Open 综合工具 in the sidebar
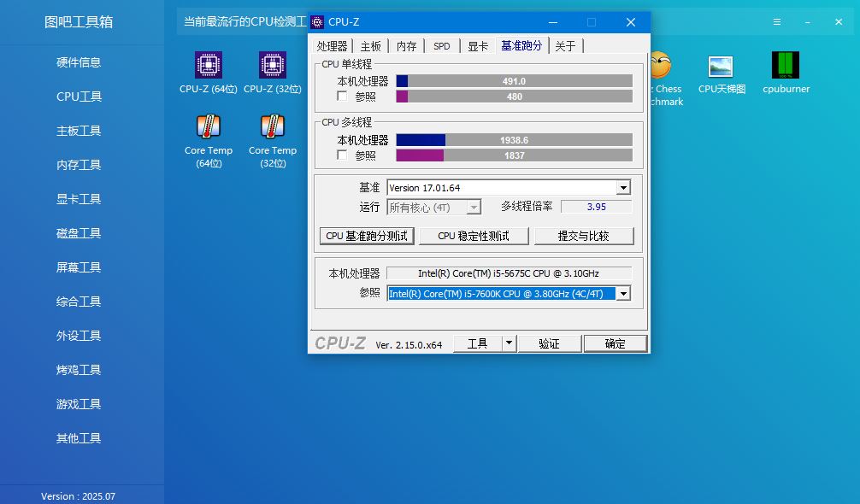Viewport: 860px width, 504px height. tap(79, 302)
